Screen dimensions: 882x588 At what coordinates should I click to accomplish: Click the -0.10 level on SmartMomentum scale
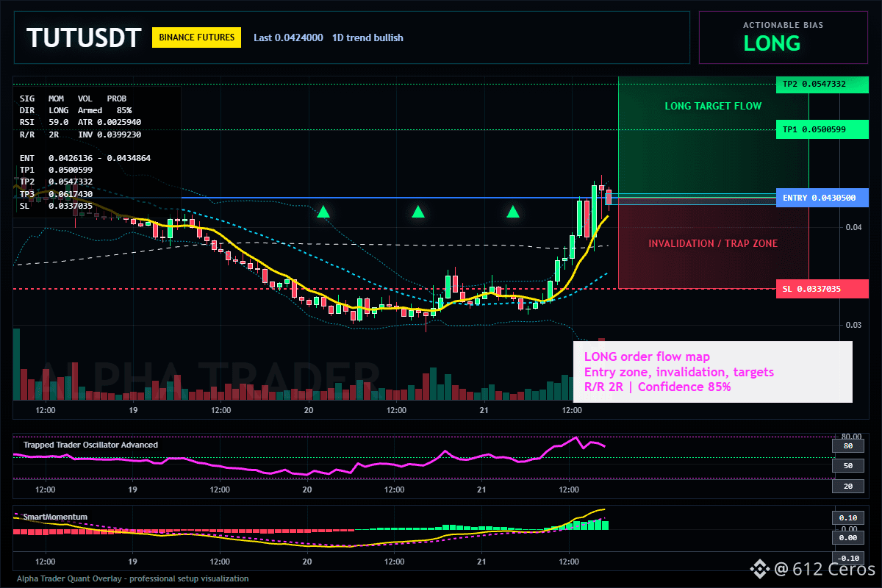tap(847, 558)
